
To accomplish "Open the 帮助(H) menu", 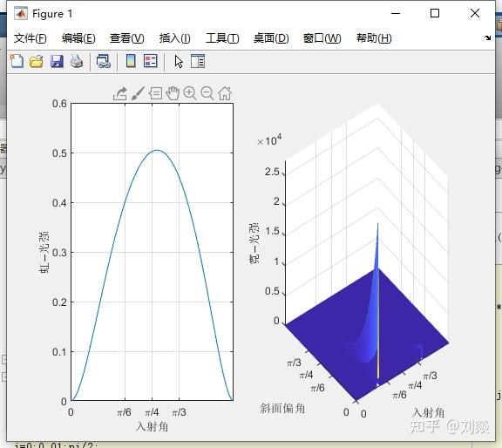I will pos(374,38).
